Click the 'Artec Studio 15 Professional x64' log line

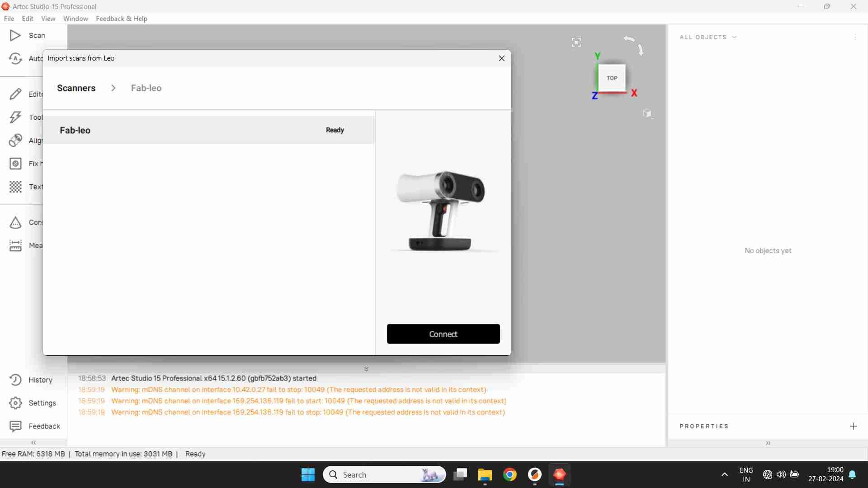(214, 378)
